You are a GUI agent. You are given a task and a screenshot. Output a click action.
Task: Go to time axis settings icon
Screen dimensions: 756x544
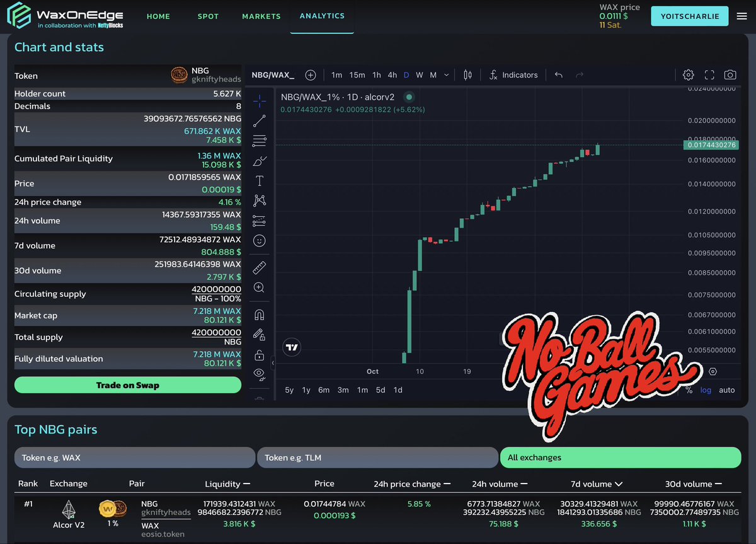713,372
